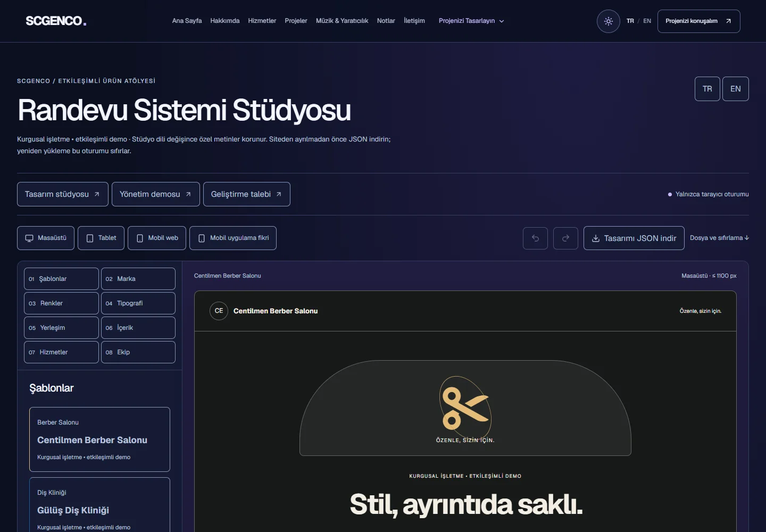766x532 pixels.
Task: Click the SCGENCO logo
Action: click(x=56, y=21)
